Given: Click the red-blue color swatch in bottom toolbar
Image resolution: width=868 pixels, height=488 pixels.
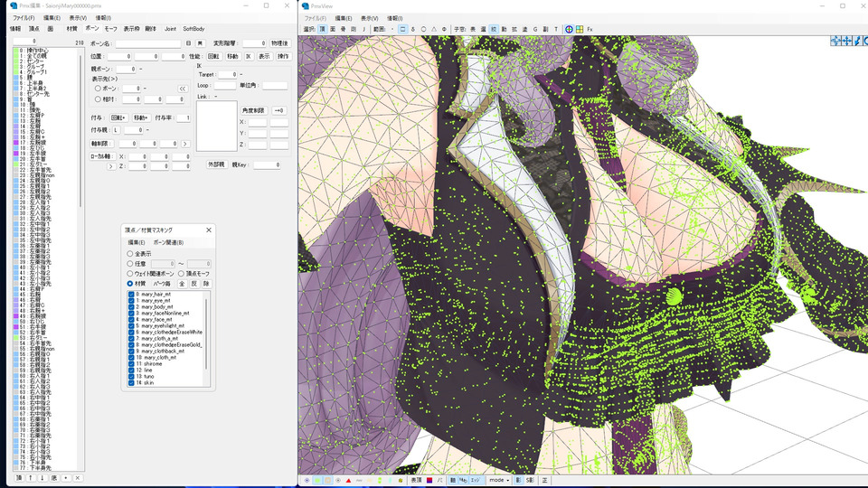Looking at the screenshot, I should coord(428,480).
